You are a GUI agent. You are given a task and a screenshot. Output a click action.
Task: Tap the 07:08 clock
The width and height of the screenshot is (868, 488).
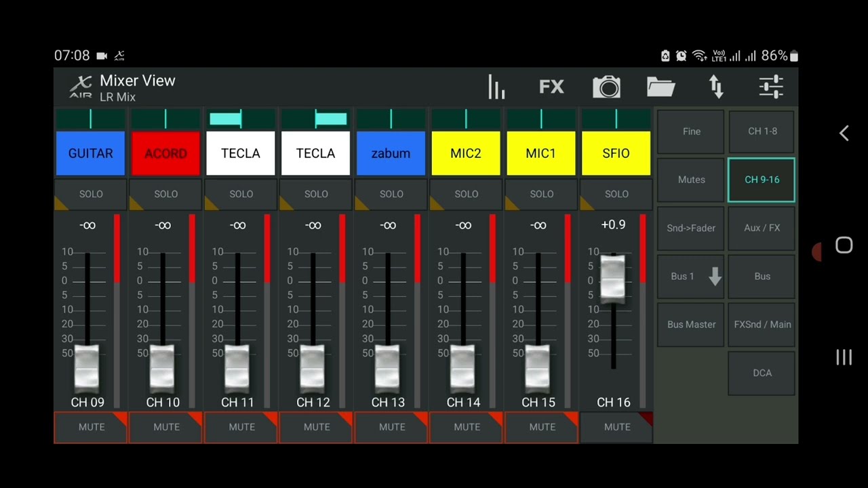72,56
